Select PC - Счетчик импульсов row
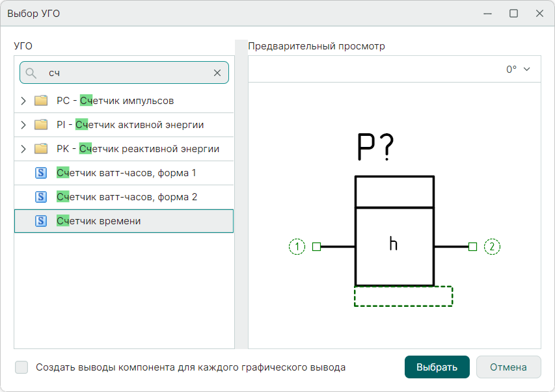 (x=124, y=101)
